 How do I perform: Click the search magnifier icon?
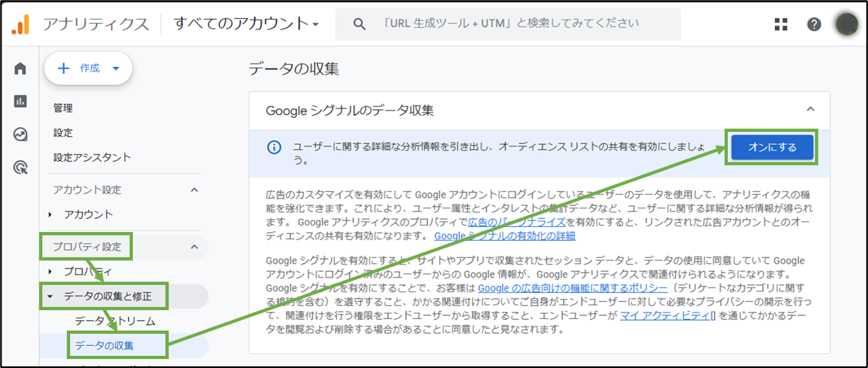pyautogui.click(x=359, y=24)
